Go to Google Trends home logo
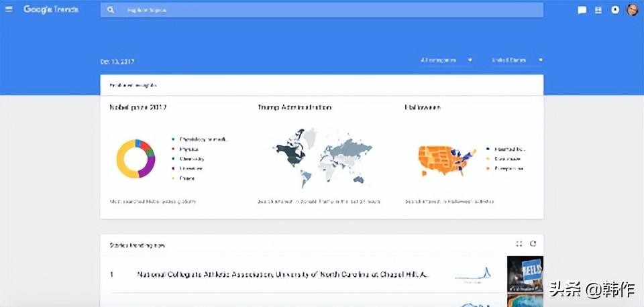The width and height of the screenshot is (644, 307). (50, 9)
